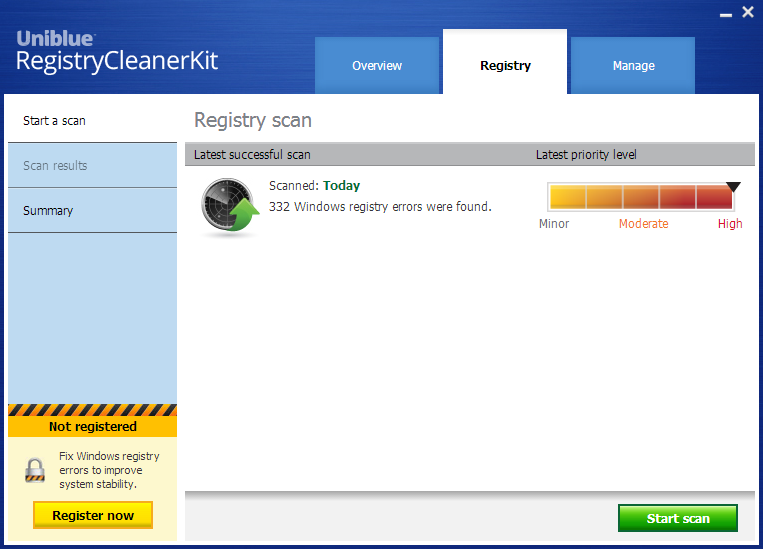Click the green Today scan date
Image resolution: width=763 pixels, height=549 pixels.
(342, 185)
